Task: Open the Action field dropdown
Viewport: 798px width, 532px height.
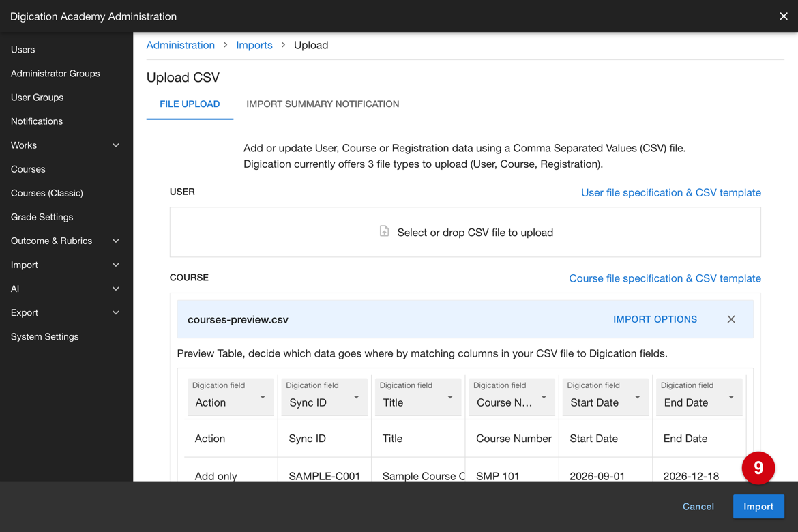Action: [x=231, y=396]
